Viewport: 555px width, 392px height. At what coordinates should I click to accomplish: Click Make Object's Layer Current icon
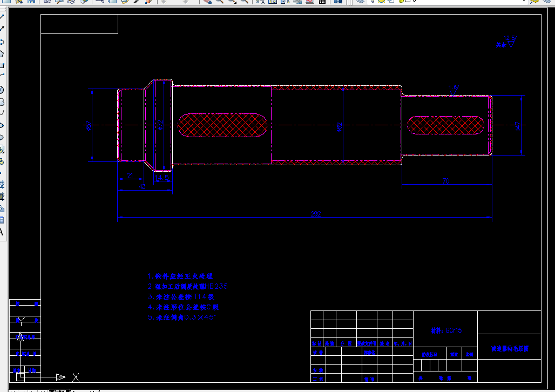(x=534, y=2)
